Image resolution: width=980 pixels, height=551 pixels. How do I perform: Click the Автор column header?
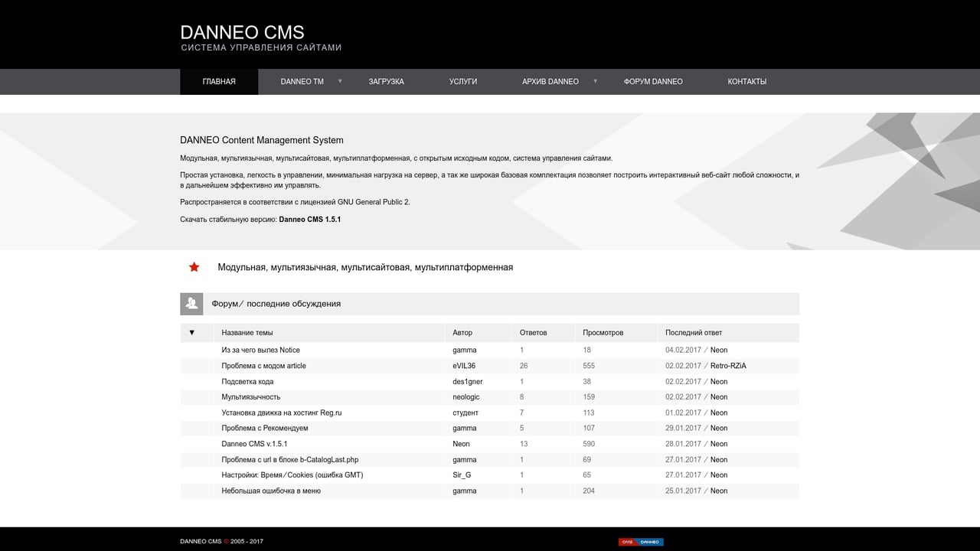tap(462, 332)
